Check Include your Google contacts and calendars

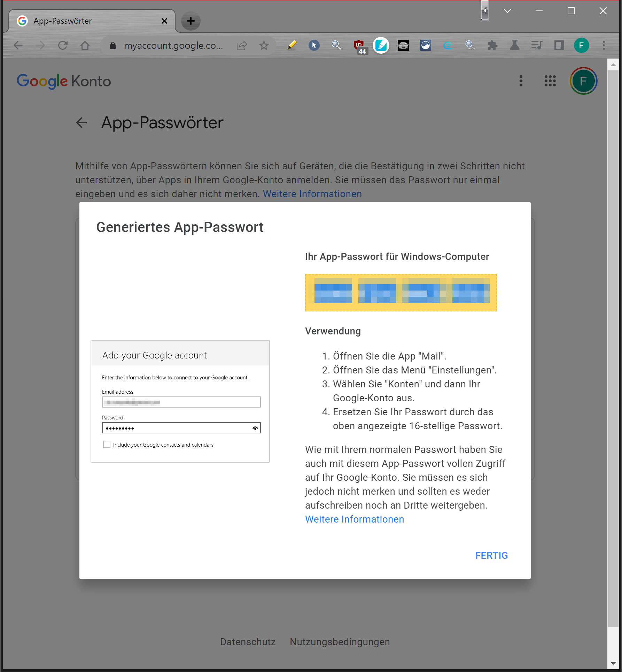(x=107, y=445)
